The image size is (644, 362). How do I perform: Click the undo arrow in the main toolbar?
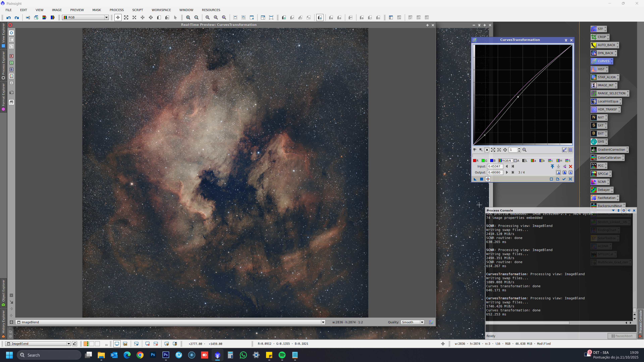9,17
